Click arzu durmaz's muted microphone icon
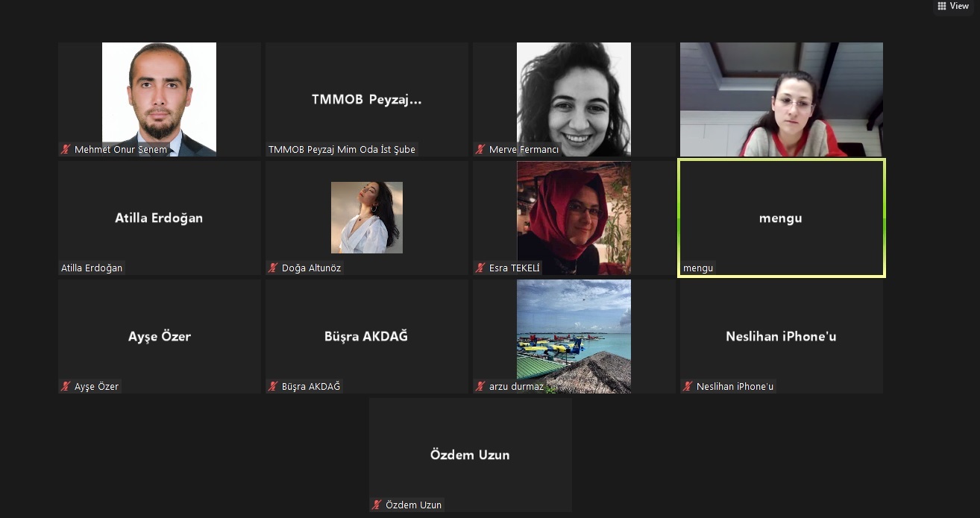The image size is (980, 518). (x=481, y=387)
